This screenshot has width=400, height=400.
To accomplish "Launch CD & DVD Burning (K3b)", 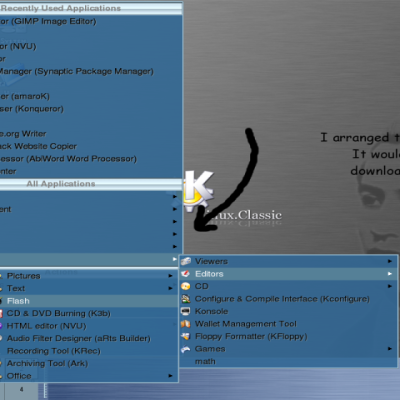I will 89,313.
